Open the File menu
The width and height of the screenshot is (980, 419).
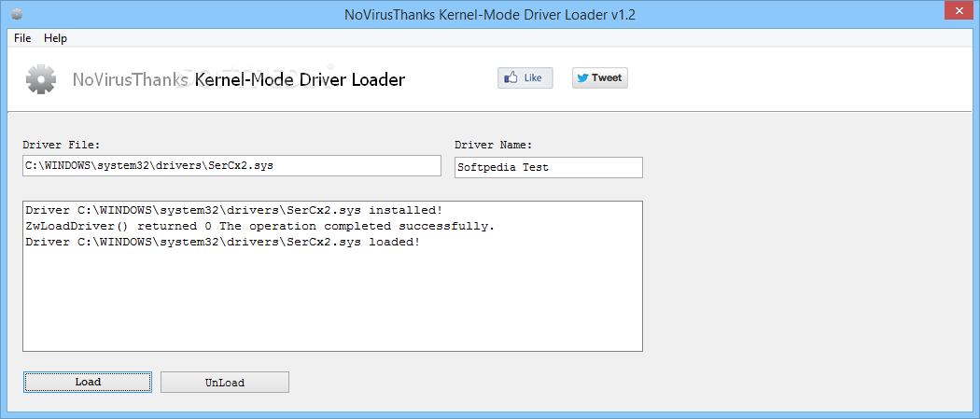22,38
